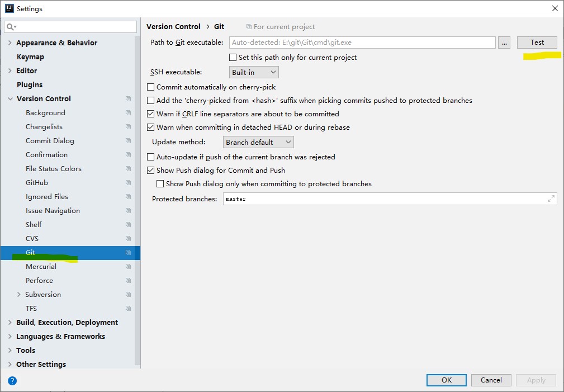
Task: Click the project-level icon beside Commit Dialog
Action: click(x=128, y=141)
